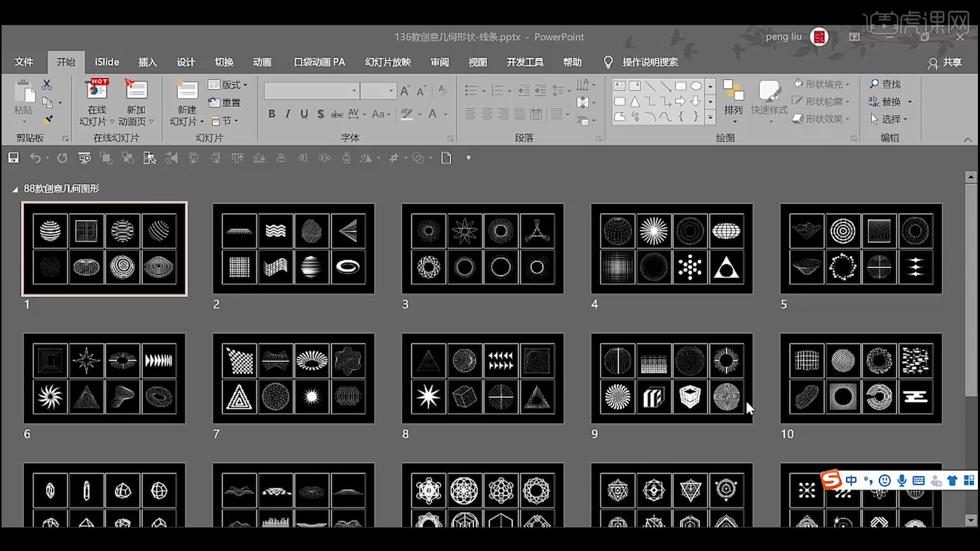Click the Undo arrow icon

35,158
